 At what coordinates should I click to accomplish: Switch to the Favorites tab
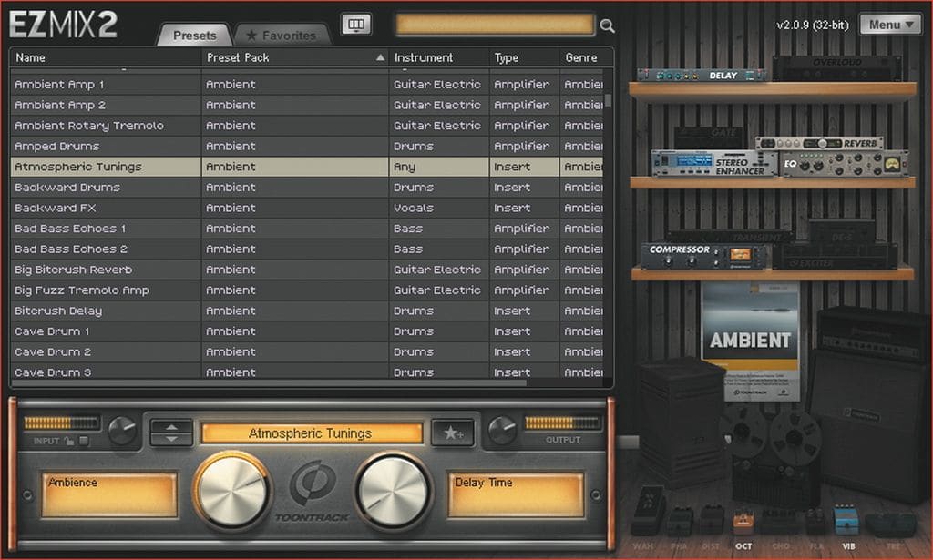click(x=282, y=36)
